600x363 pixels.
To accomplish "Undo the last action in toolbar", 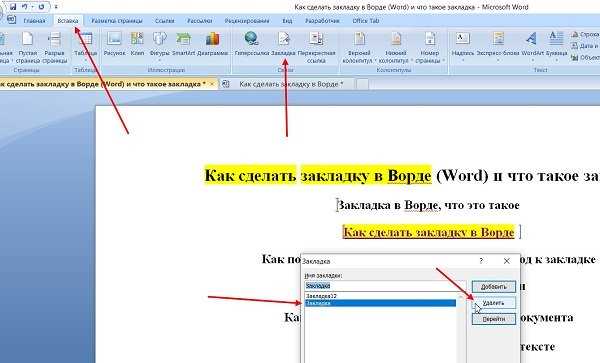I will tap(25, 7).
